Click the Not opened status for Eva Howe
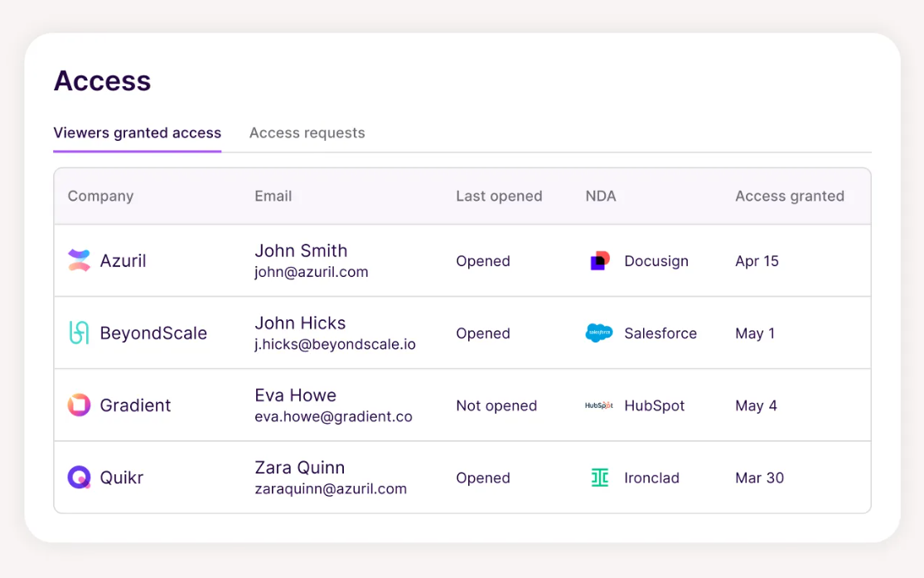Screen dimensions: 924x578 pos(496,406)
